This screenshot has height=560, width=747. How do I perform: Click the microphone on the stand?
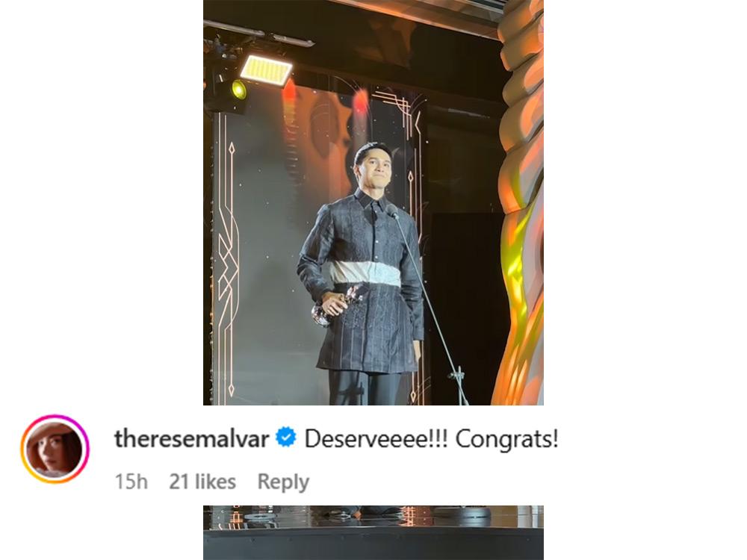pyautogui.click(x=391, y=211)
